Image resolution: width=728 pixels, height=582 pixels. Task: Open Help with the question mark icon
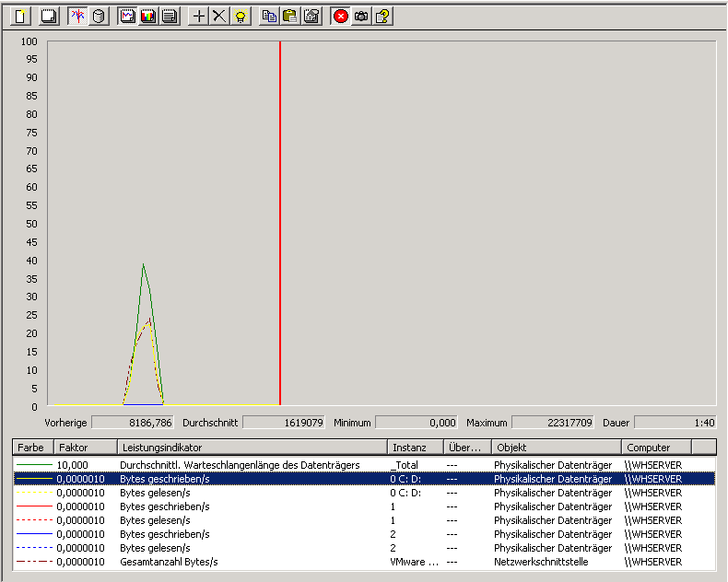coord(382,17)
